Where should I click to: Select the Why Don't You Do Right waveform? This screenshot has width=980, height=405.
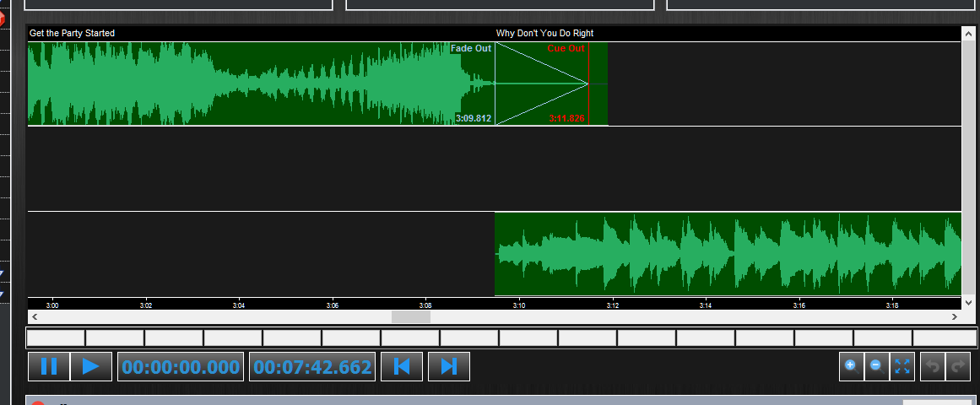(x=726, y=254)
